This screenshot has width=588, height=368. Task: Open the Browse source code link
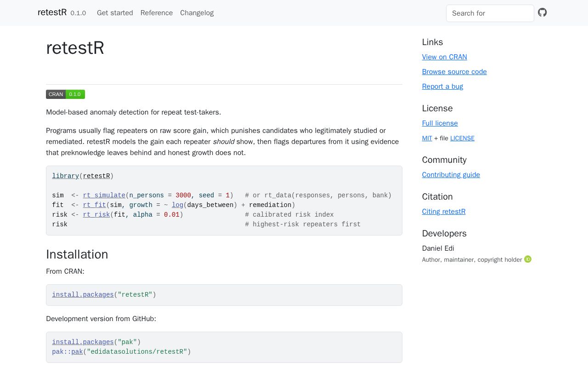pyautogui.click(x=454, y=72)
